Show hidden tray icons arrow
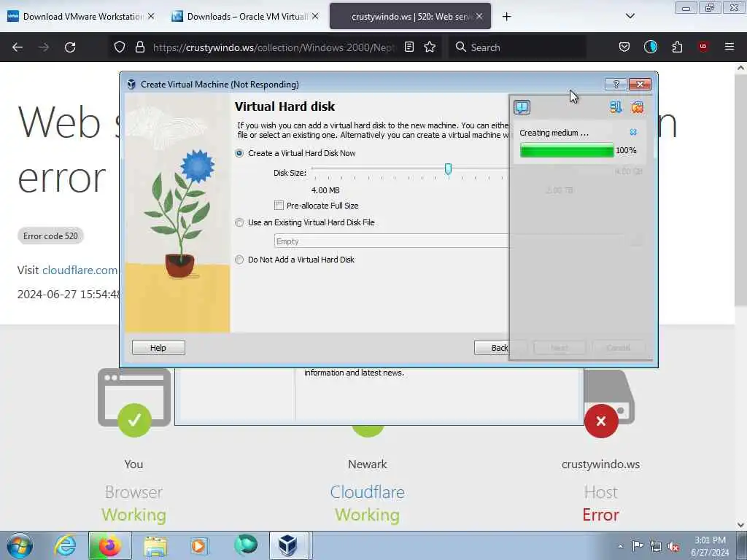Image resolution: width=747 pixels, height=560 pixels. pyautogui.click(x=620, y=546)
